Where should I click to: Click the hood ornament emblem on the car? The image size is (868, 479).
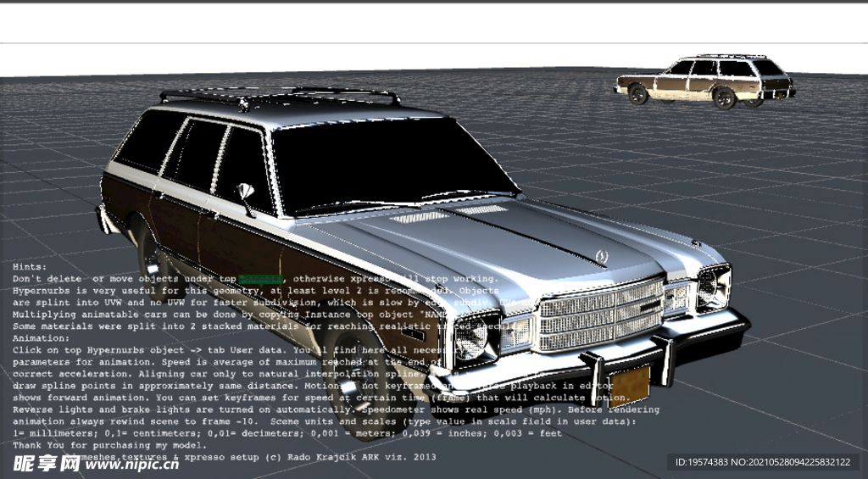tap(603, 254)
